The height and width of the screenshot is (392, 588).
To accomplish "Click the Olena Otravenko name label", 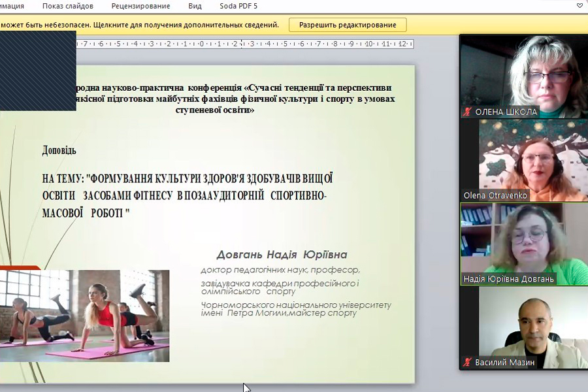I will [495, 195].
